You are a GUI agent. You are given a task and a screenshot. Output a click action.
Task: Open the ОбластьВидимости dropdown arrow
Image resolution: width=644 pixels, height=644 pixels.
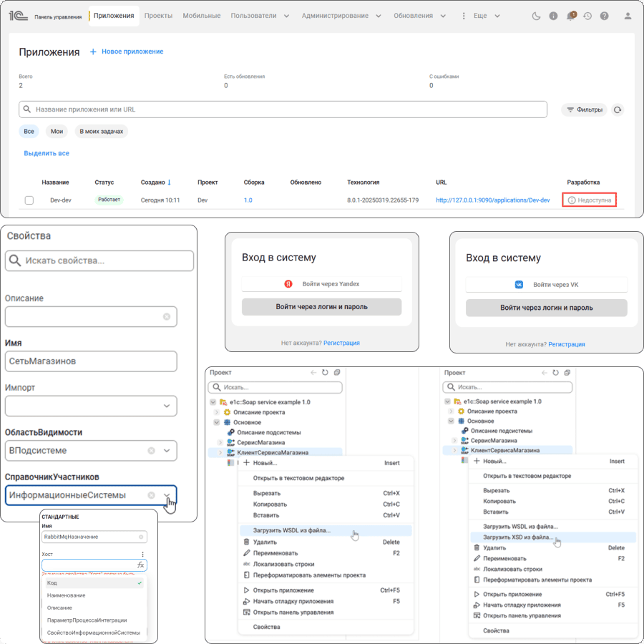click(167, 451)
